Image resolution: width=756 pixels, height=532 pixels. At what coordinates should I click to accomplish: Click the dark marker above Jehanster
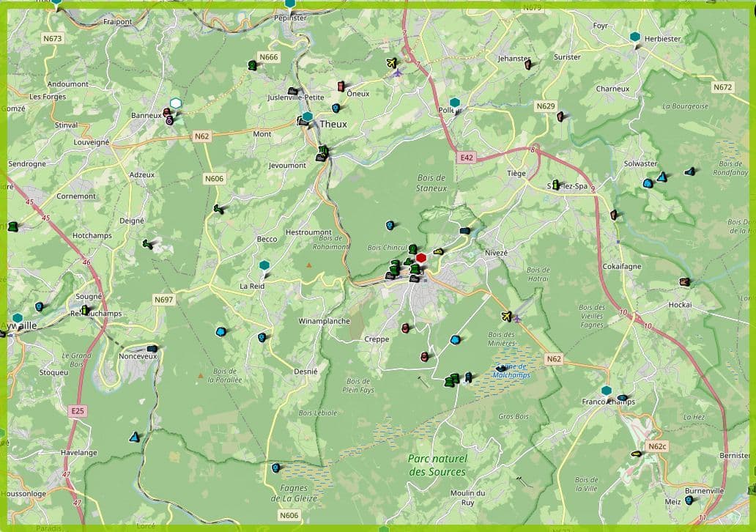click(x=529, y=65)
